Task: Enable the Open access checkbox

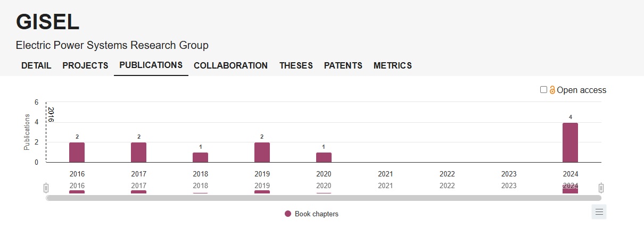Action: tap(543, 90)
